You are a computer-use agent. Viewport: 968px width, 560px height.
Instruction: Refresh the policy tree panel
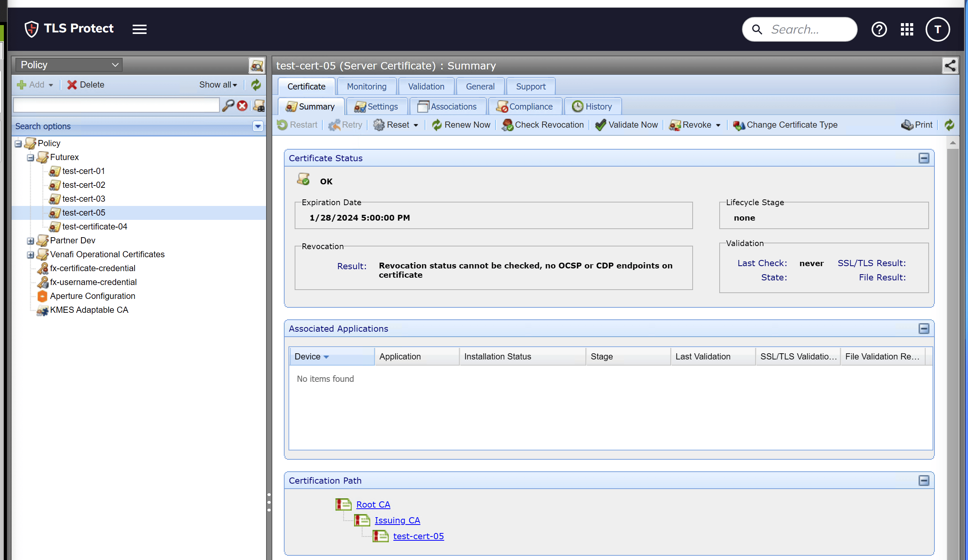256,85
